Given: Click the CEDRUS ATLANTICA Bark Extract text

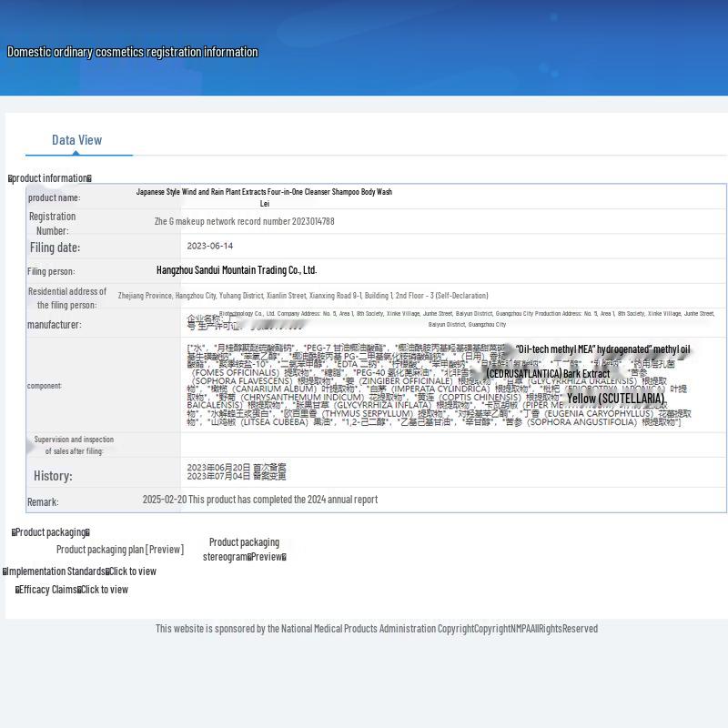Looking at the screenshot, I should 548,374.
